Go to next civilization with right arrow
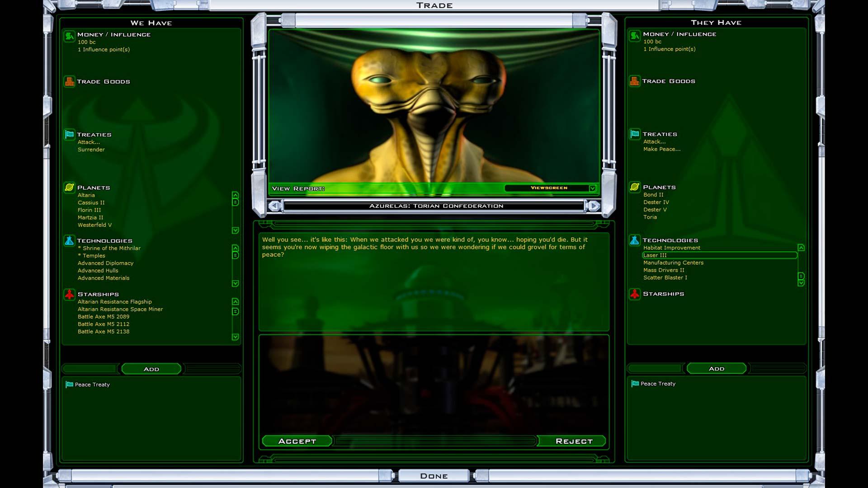Image resolution: width=868 pixels, height=488 pixels. coord(594,206)
